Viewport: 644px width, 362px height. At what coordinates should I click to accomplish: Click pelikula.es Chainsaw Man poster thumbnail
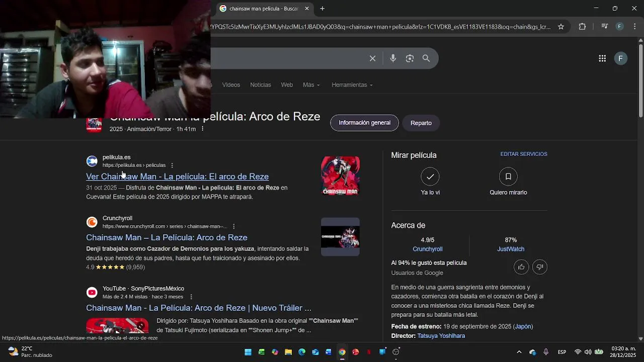340,175
